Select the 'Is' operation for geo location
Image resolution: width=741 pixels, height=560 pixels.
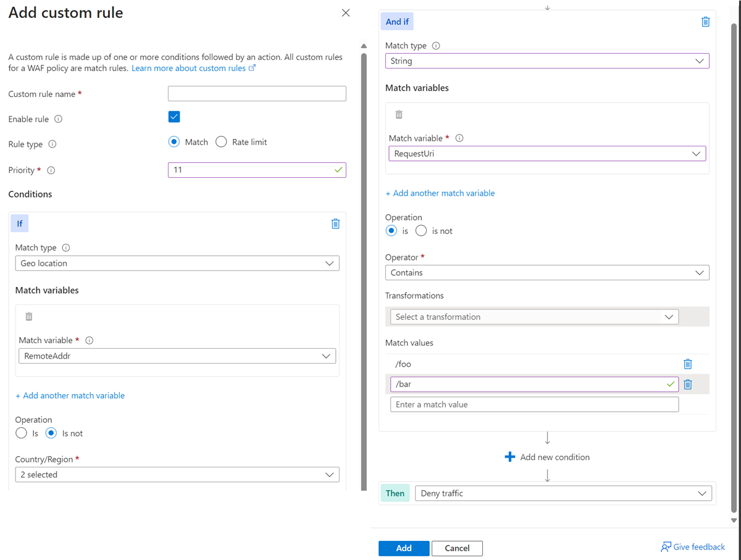(22, 433)
